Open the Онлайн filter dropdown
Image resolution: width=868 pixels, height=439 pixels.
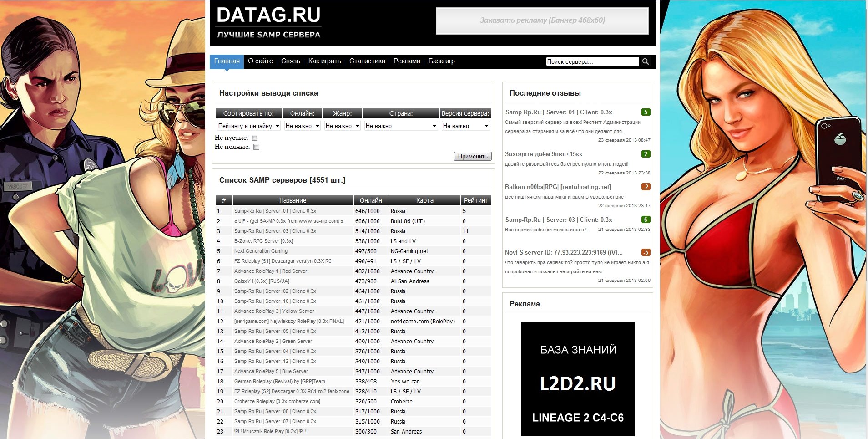point(303,126)
